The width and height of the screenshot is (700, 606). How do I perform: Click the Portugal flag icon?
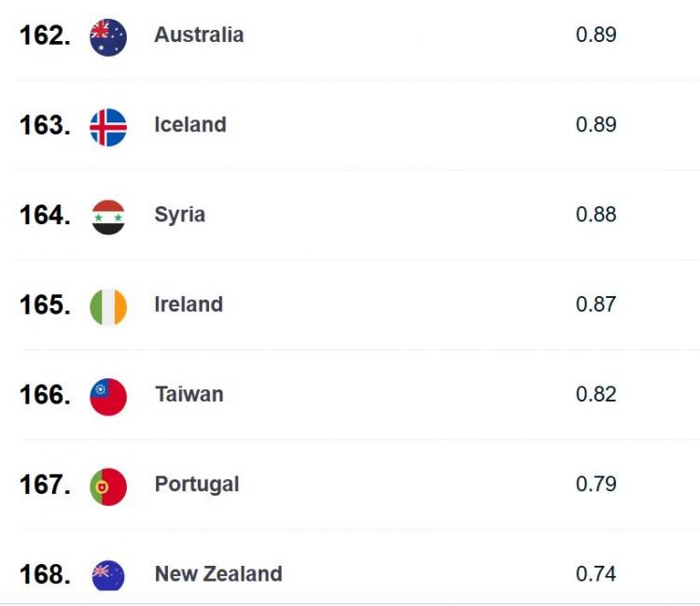[108, 486]
